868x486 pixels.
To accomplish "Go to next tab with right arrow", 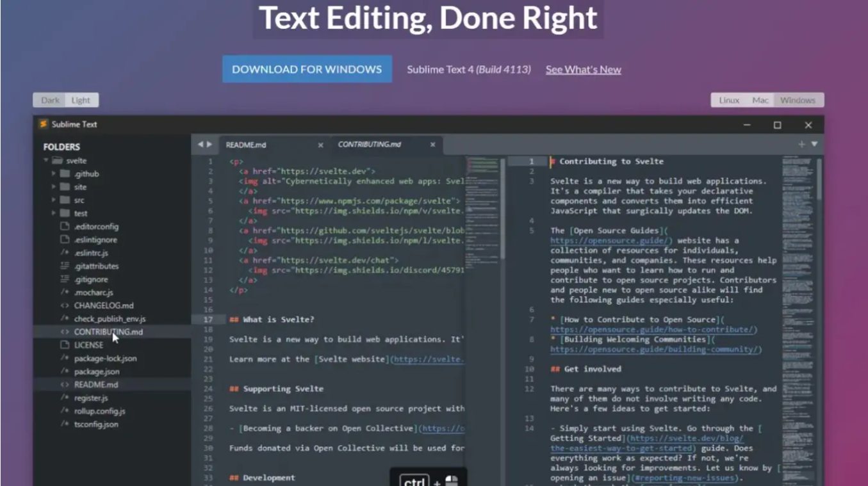I will coord(209,145).
